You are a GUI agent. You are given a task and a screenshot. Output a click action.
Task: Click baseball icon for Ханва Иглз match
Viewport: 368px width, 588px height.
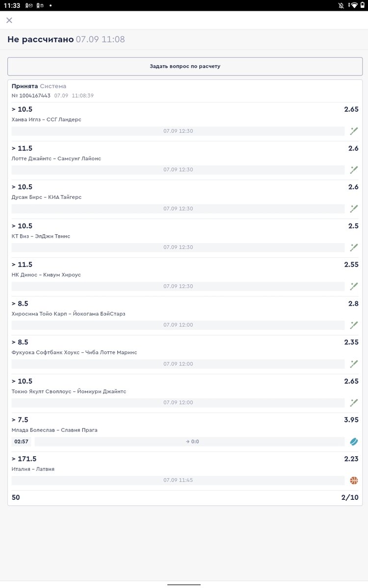tap(354, 131)
